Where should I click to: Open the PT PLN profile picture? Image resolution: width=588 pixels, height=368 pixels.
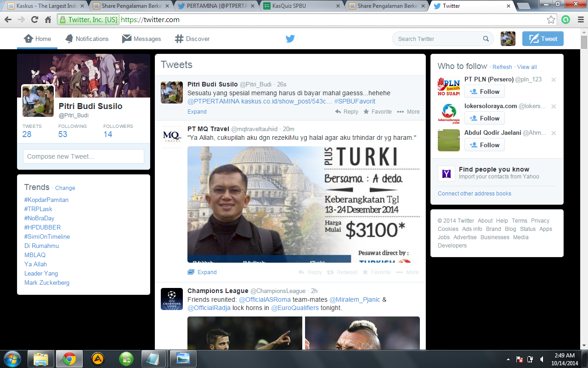(449, 87)
